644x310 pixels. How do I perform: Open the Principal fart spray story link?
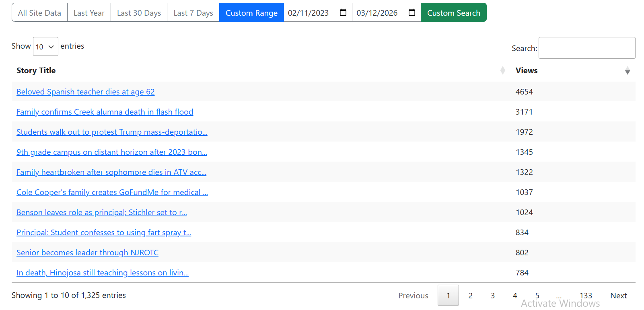(x=103, y=232)
